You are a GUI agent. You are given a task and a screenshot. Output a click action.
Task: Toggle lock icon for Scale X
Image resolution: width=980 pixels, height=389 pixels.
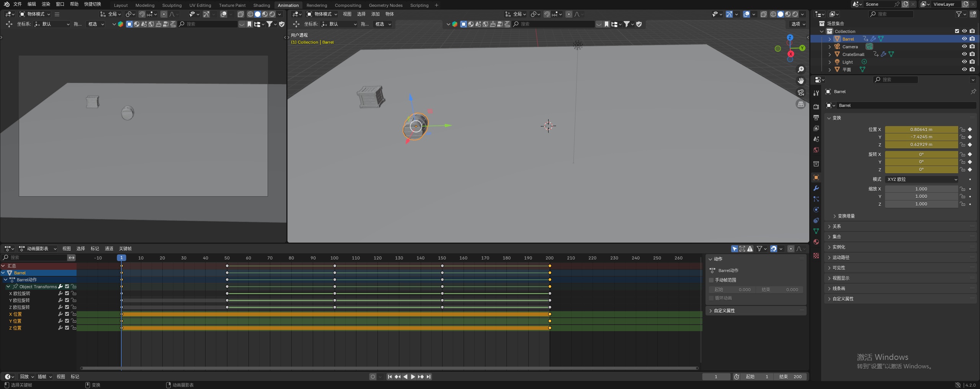[962, 189]
